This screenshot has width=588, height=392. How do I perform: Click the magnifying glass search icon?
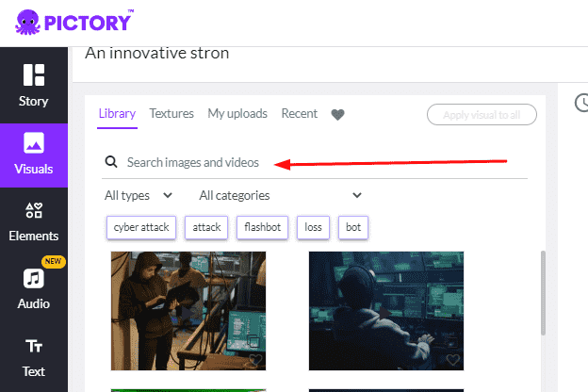click(111, 162)
